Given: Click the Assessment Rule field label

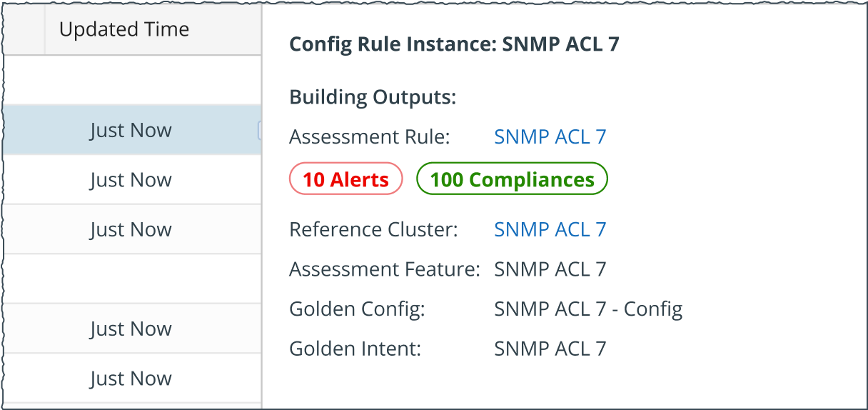Looking at the screenshot, I should tap(370, 136).
